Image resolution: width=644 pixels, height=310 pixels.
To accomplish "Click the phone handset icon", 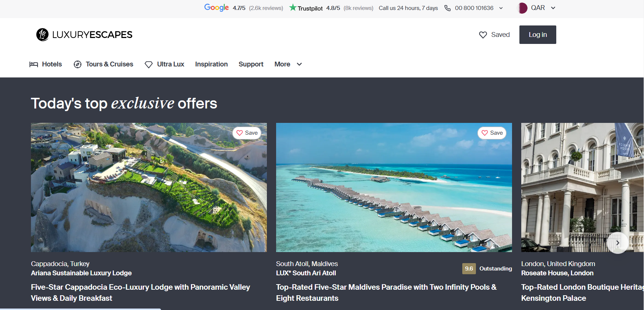I will (x=448, y=8).
